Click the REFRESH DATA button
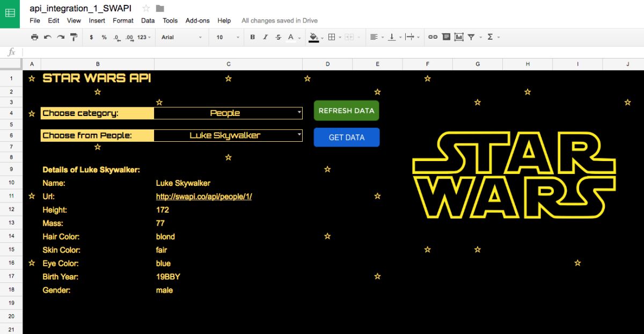Image resolution: width=644 pixels, height=334 pixels. tap(347, 111)
